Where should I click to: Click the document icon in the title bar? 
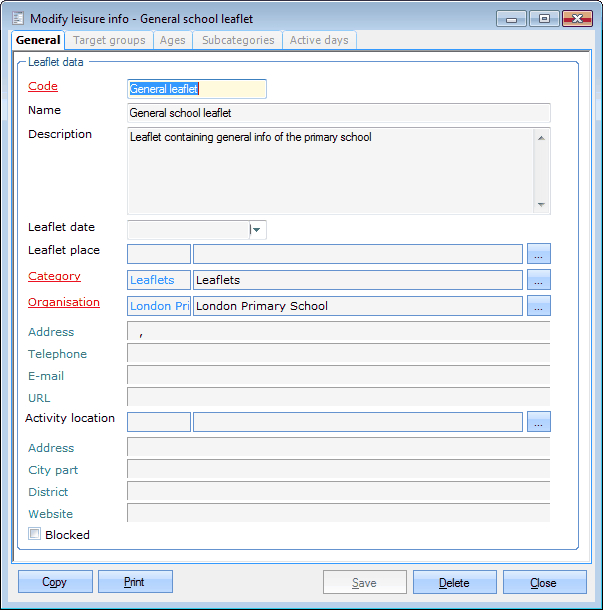[18, 18]
